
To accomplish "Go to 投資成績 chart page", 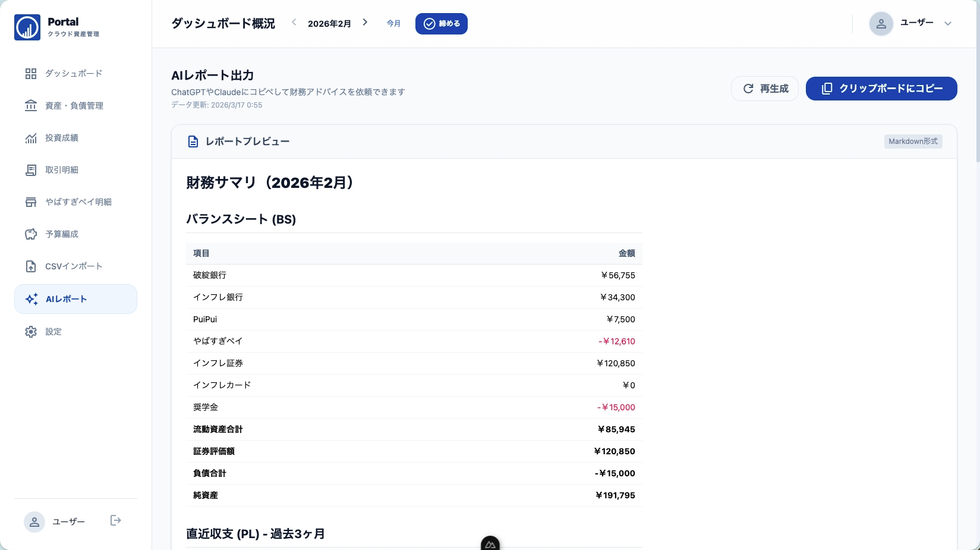I will pos(62,138).
